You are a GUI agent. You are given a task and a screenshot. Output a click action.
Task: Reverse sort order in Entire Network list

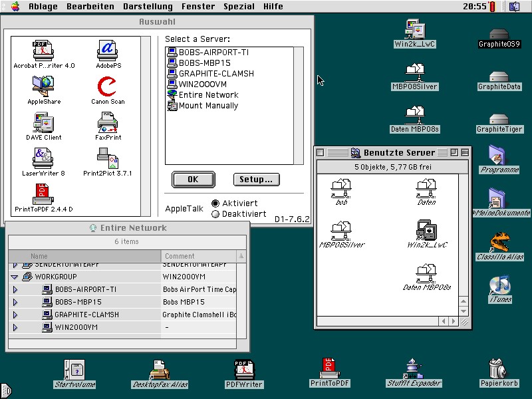point(241,256)
